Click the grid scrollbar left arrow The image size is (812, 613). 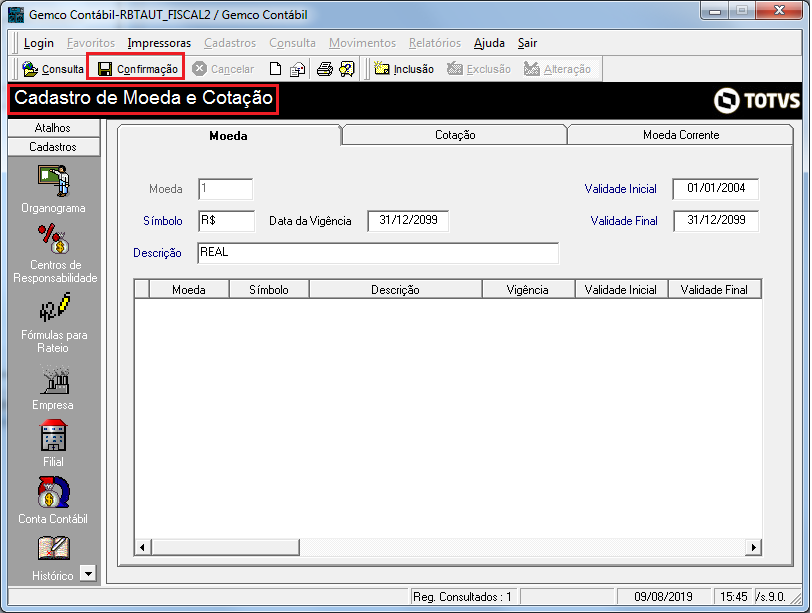coord(143,547)
